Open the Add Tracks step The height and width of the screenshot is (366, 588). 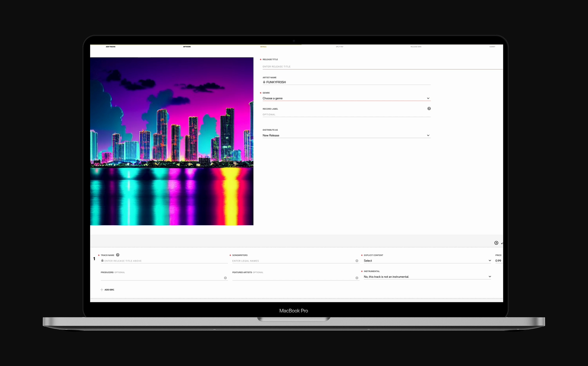pos(110,46)
